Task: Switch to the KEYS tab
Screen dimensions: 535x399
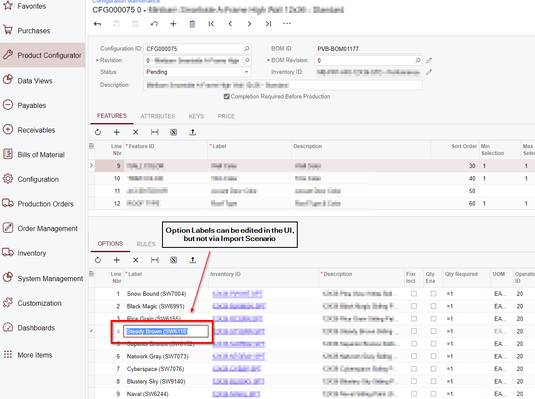Action: tap(196, 116)
